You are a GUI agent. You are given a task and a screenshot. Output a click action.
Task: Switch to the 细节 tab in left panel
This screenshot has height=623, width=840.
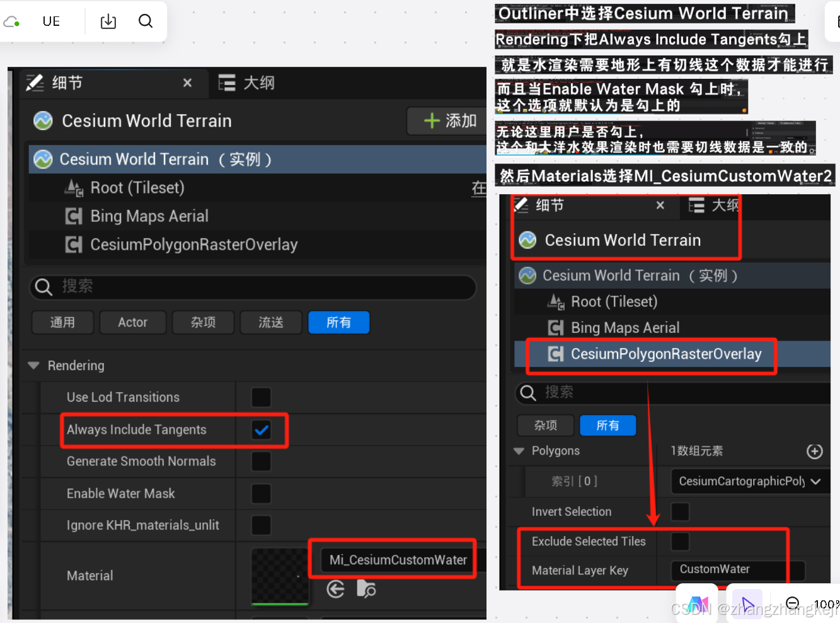click(x=67, y=83)
